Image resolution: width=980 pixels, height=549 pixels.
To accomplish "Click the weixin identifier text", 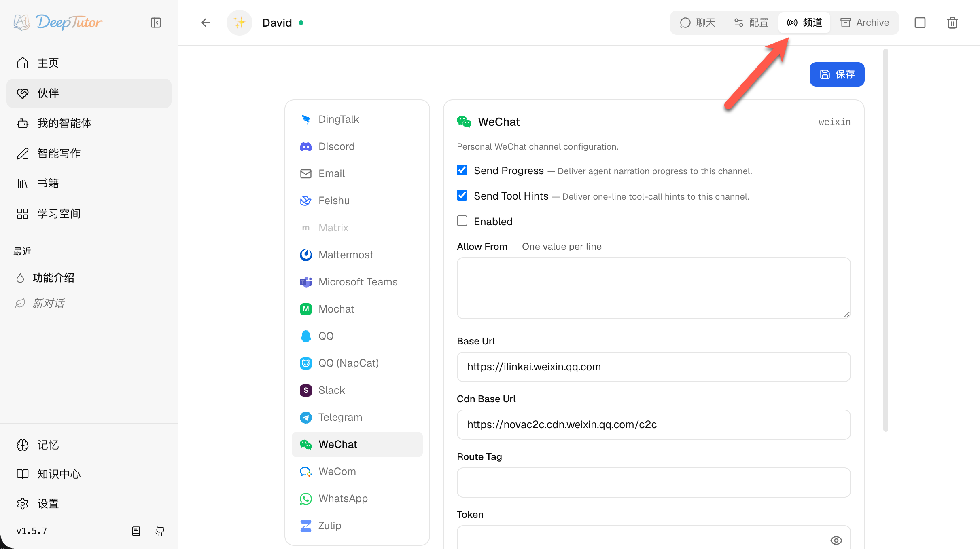I will (x=834, y=122).
